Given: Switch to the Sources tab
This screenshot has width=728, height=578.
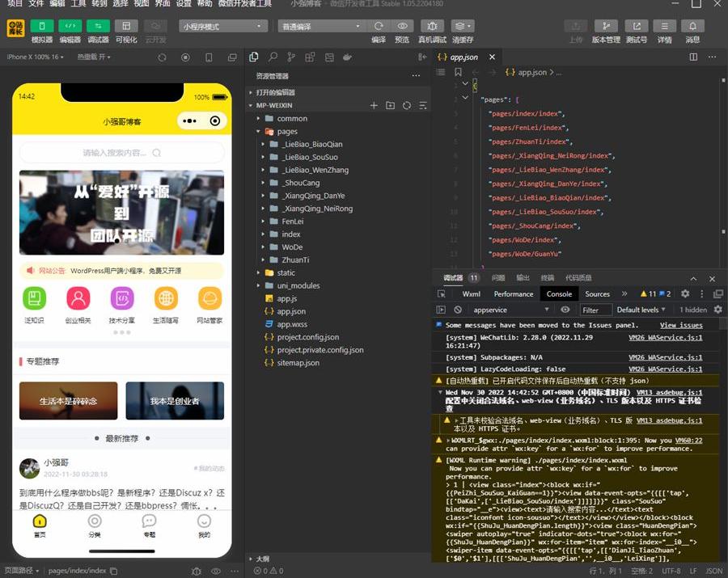Looking at the screenshot, I should [598, 294].
